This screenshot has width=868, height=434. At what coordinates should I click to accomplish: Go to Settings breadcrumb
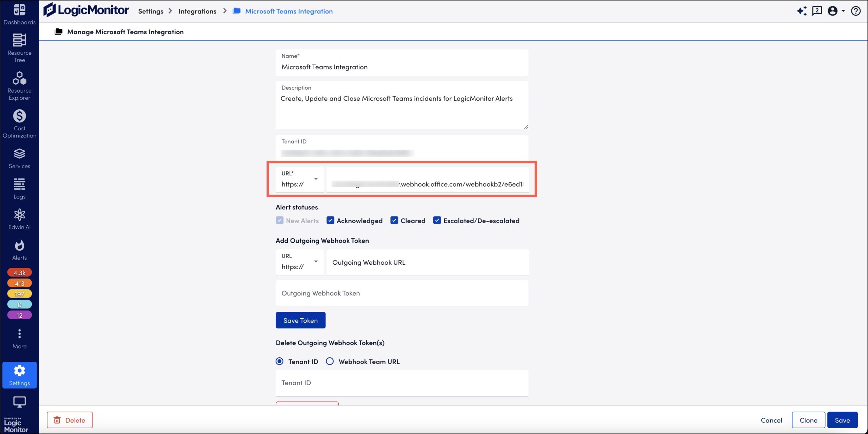coord(151,11)
